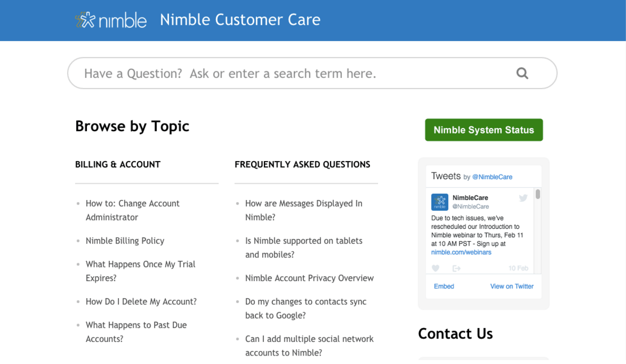The height and width of the screenshot is (364, 626).
Task: Click the Embed link under tweets
Action: (444, 286)
